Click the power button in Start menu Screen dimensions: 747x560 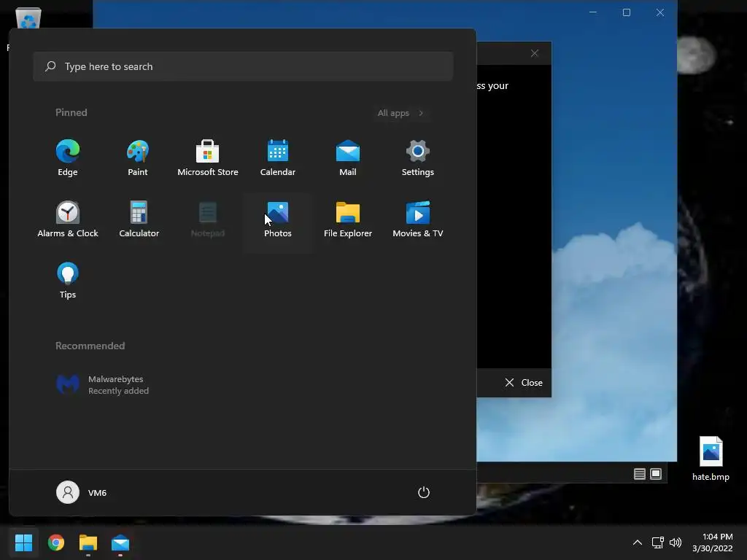pos(424,492)
